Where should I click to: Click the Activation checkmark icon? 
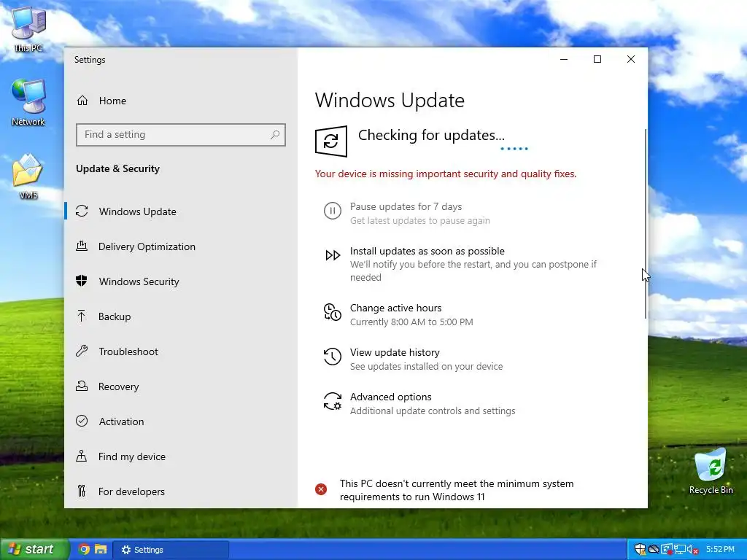[82, 421]
